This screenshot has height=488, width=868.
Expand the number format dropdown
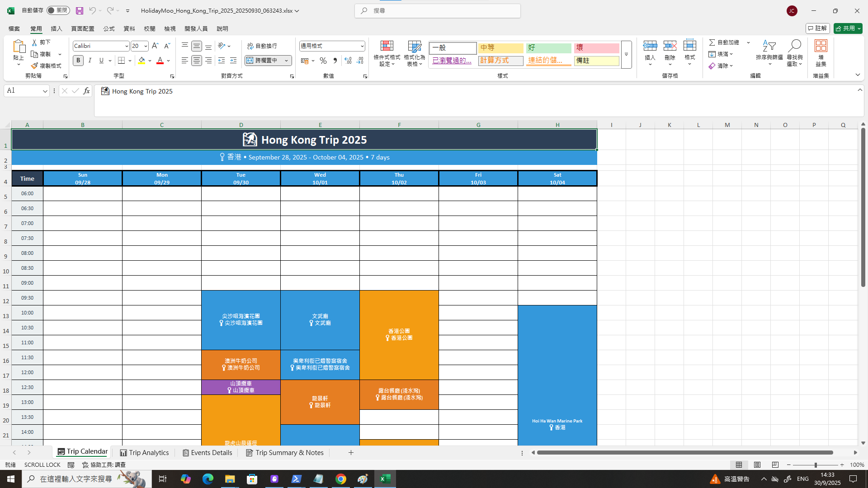362,46
